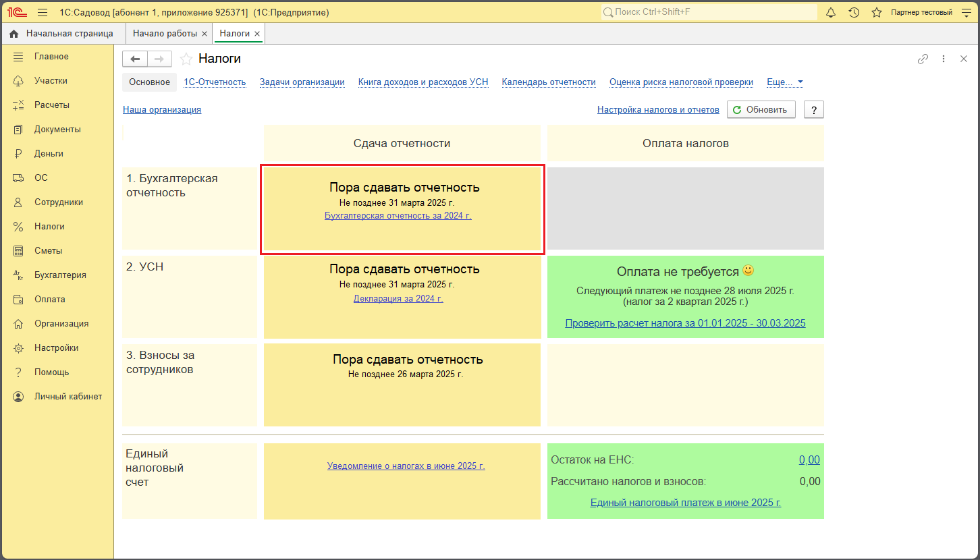Open Задачи организации navigation link
980x560 pixels.
pyautogui.click(x=302, y=82)
